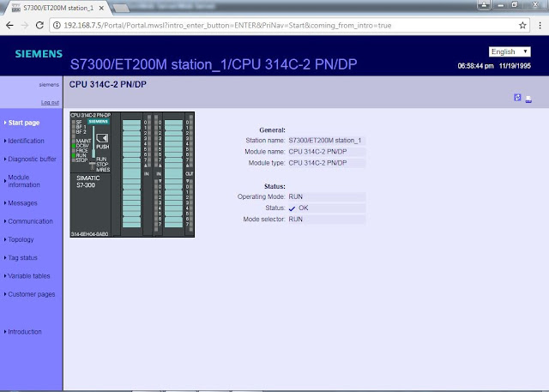The height and width of the screenshot is (392, 549).
Task: Open the Topology page
Action: [21, 240]
